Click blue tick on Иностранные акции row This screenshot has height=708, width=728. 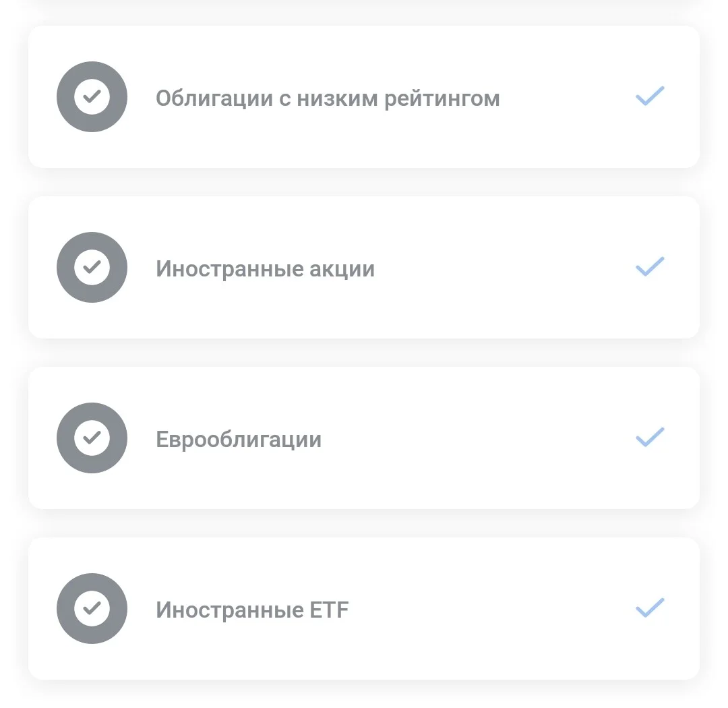tap(650, 266)
